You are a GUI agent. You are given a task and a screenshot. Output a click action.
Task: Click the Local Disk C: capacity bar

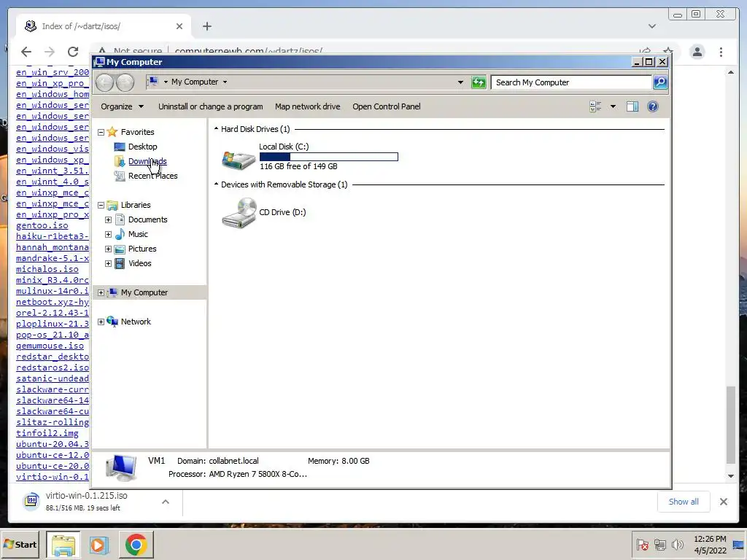point(329,157)
